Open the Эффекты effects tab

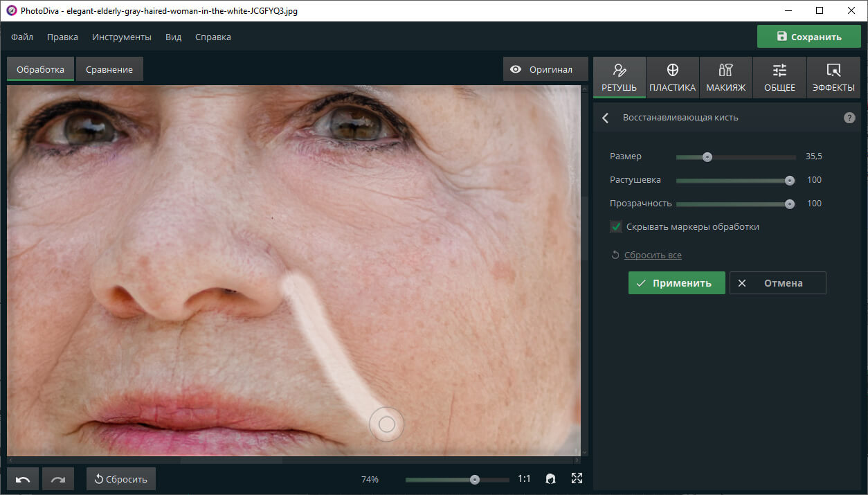click(x=833, y=78)
